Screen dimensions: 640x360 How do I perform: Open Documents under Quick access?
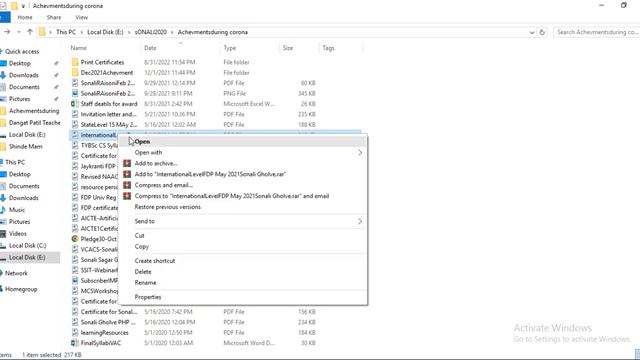pos(24,87)
